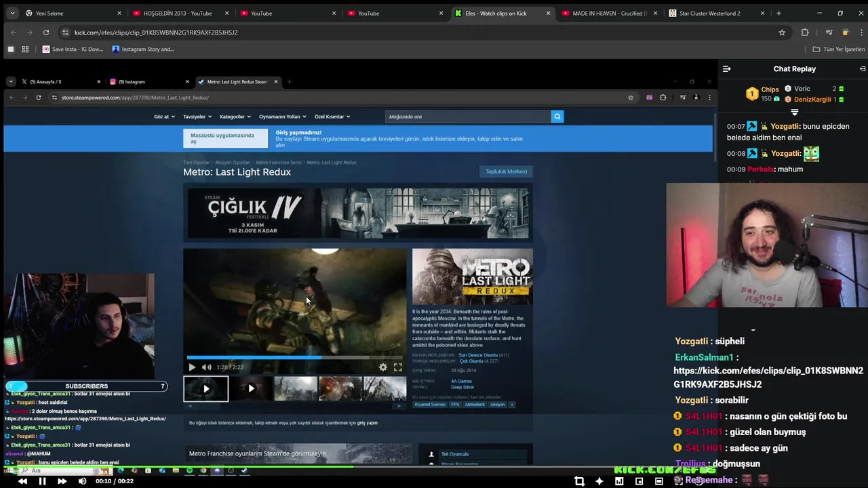The image size is (868, 488).
Task: Close the Efes - Watch clips on Kick tab
Action: pos(548,13)
